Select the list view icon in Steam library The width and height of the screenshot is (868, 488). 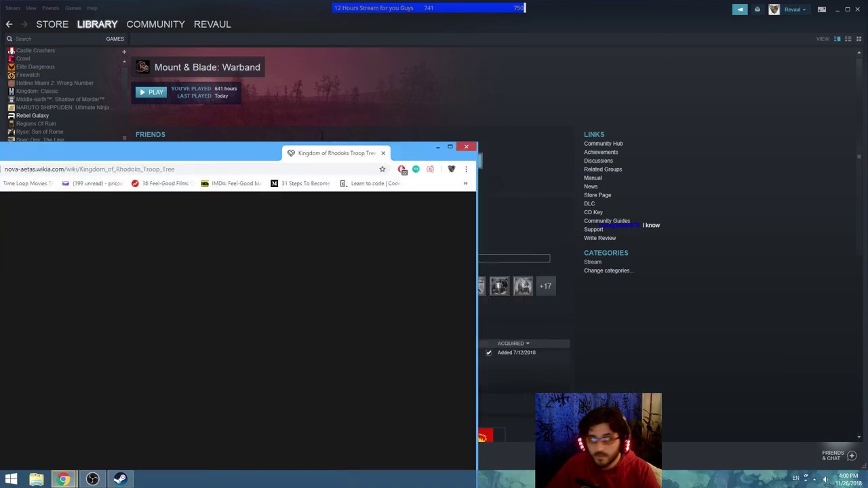(x=848, y=39)
